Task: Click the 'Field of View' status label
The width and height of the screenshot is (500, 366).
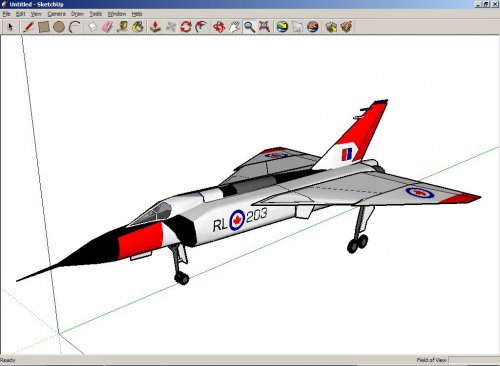Action: point(431,360)
